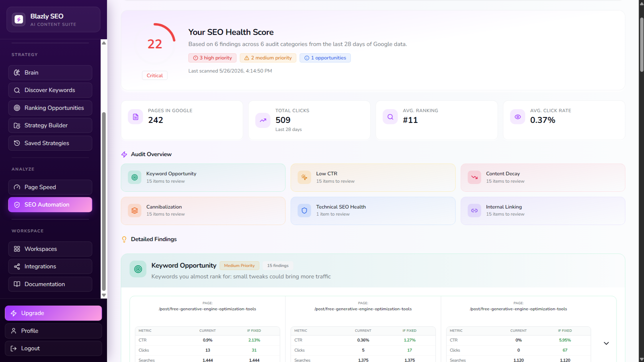This screenshot has height=362, width=644.
Task: Select the SEO Automation sidebar item
Action: point(50,205)
